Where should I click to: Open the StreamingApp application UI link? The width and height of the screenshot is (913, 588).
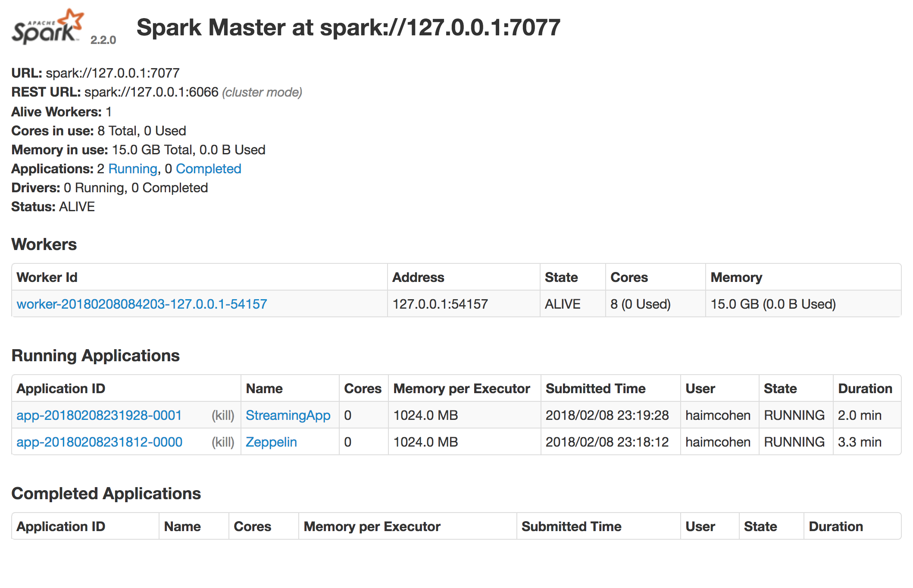[288, 416]
